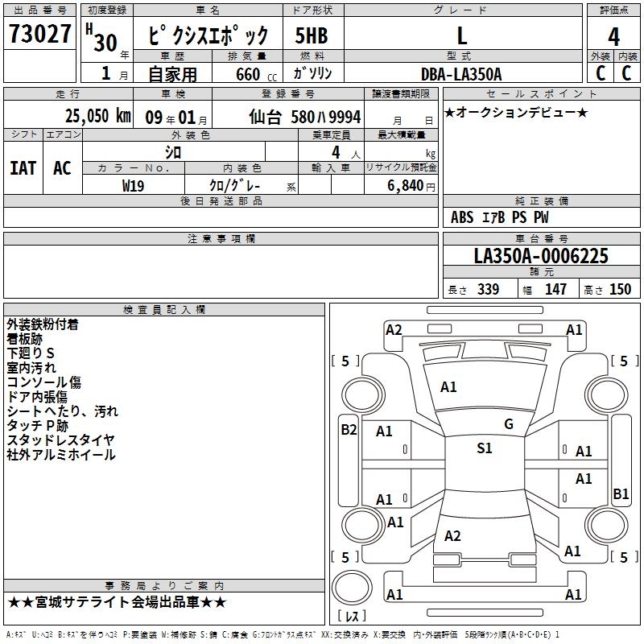
Task: Click the 後日発送部品 header
Action: point(221,200)
